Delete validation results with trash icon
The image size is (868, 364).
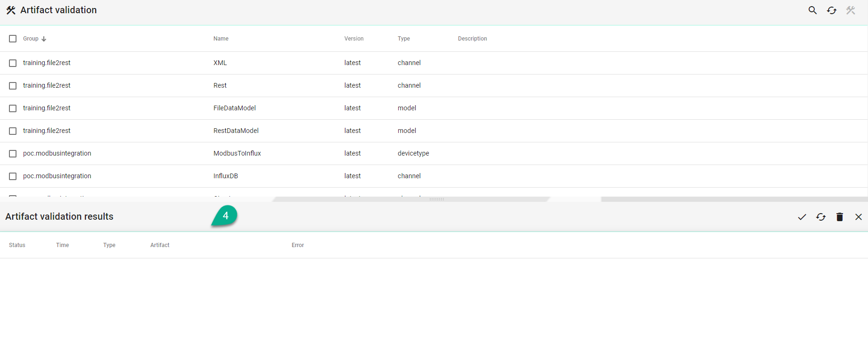coord(840,217)
